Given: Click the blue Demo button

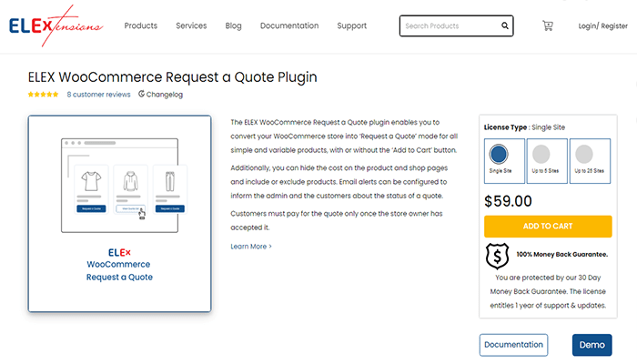Looking at the screenshot, I should [591, 345].
